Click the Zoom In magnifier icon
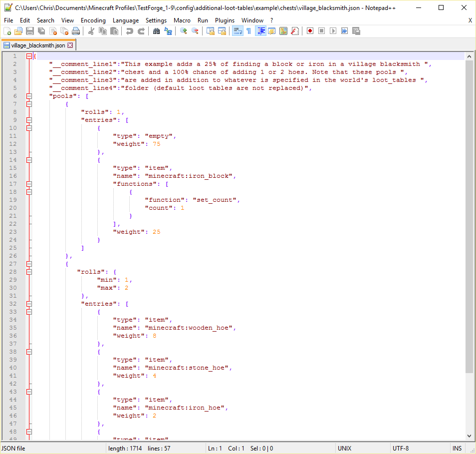 [184, 31]
